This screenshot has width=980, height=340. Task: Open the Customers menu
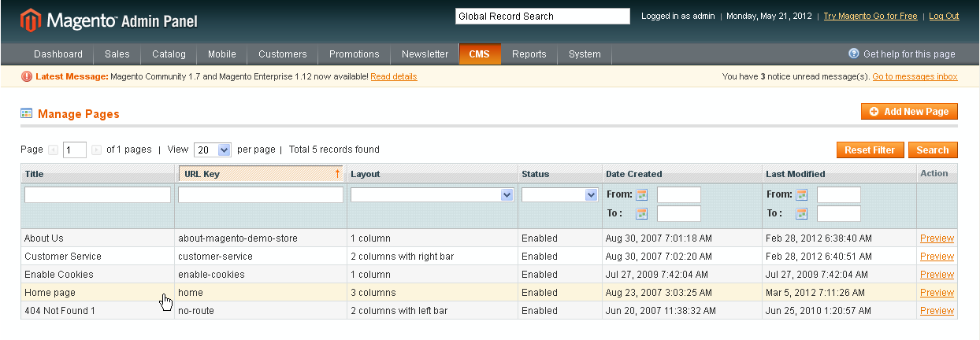(283, 54)
